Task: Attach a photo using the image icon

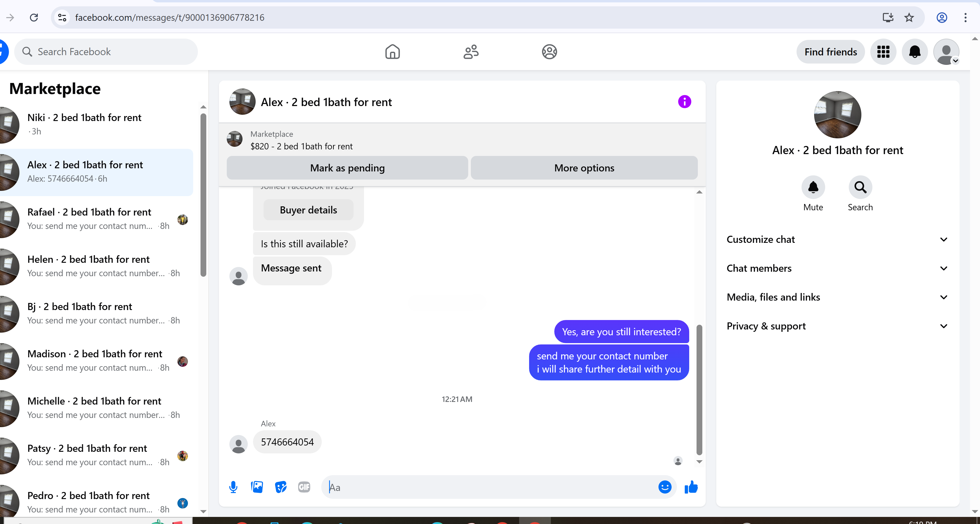Action: point(257,487)
